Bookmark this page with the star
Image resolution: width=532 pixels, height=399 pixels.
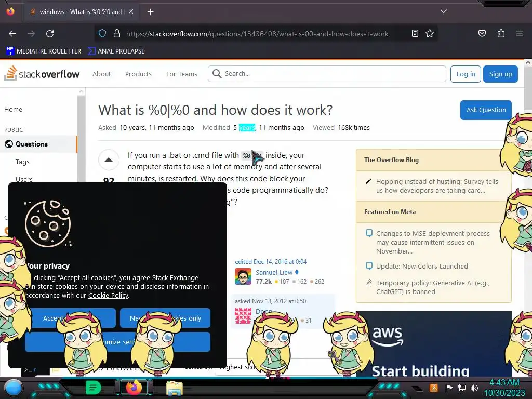pyautogui.click(x=430, y=33)
